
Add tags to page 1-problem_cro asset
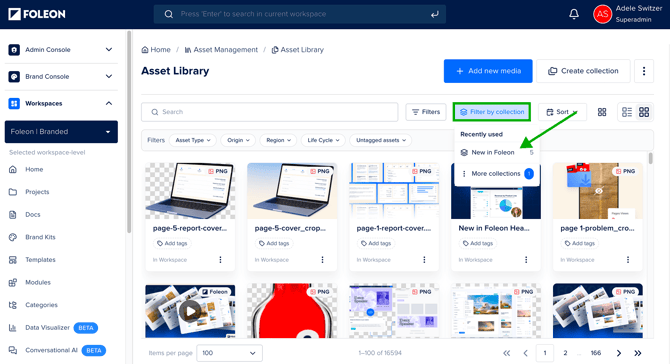tap(579, 243)
